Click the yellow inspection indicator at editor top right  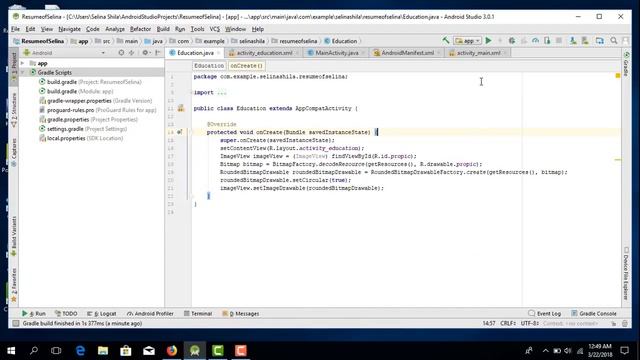click(618, 76)
